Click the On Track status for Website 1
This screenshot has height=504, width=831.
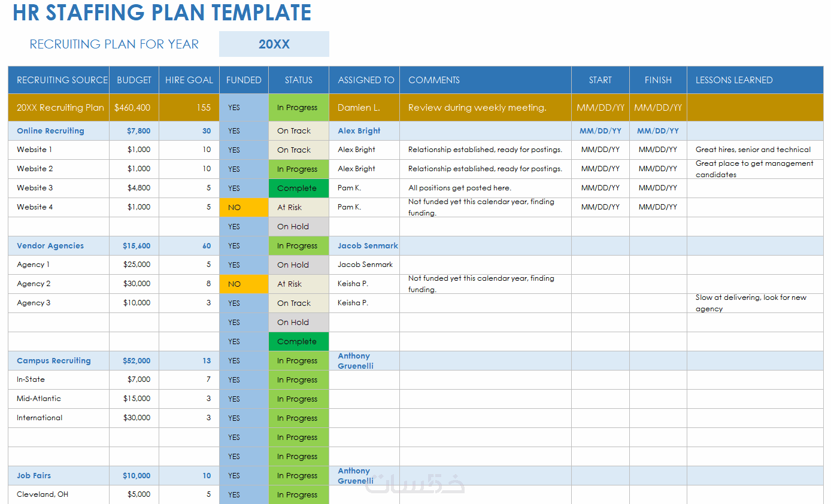tap(299, 150)
